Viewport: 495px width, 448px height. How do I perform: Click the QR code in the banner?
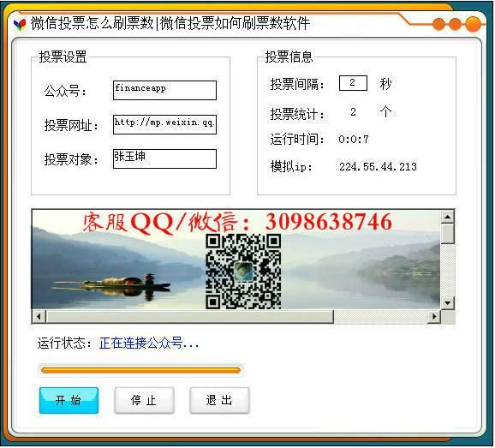243,272
